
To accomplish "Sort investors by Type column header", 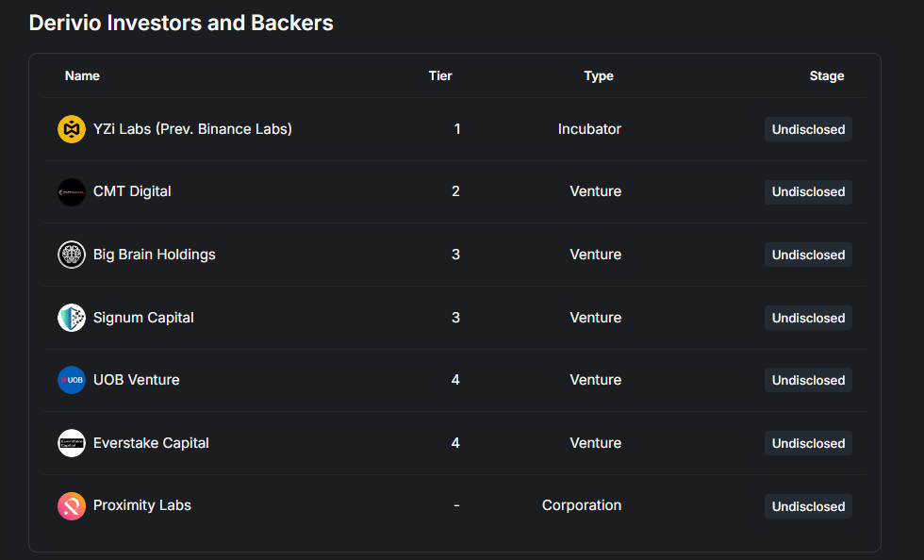I will point(599,75).
